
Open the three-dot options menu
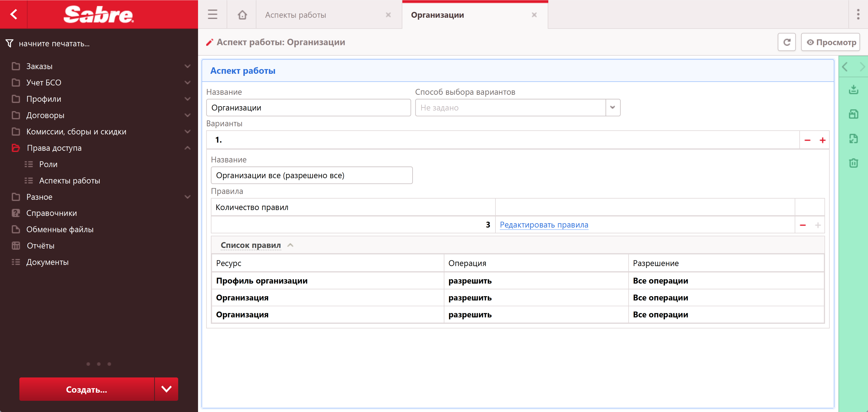(x=858, y=14)
